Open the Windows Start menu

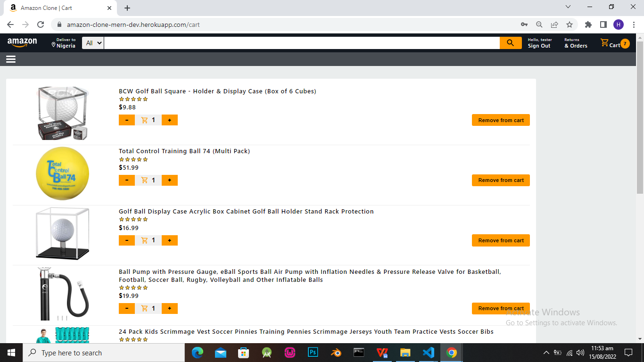pos(11,353)
